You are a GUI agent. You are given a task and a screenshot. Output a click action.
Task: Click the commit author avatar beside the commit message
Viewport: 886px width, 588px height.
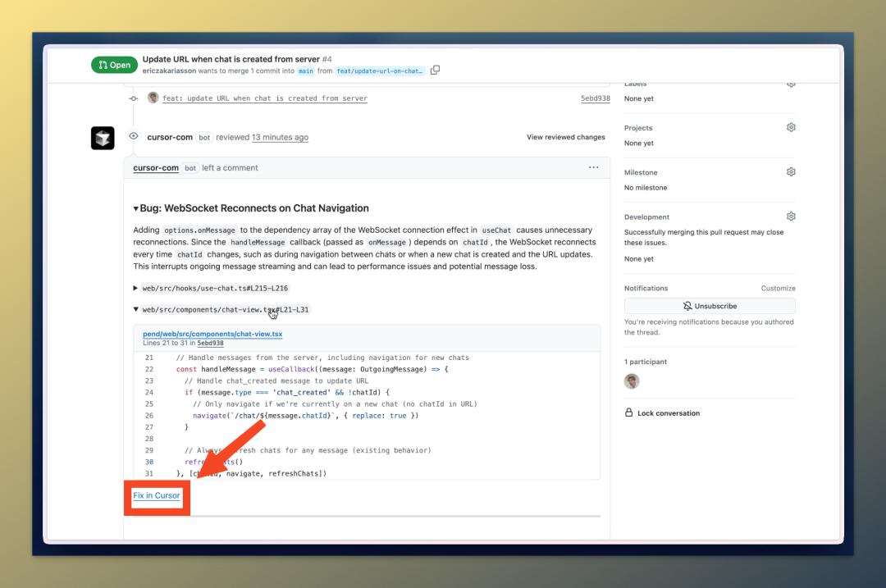153,97
